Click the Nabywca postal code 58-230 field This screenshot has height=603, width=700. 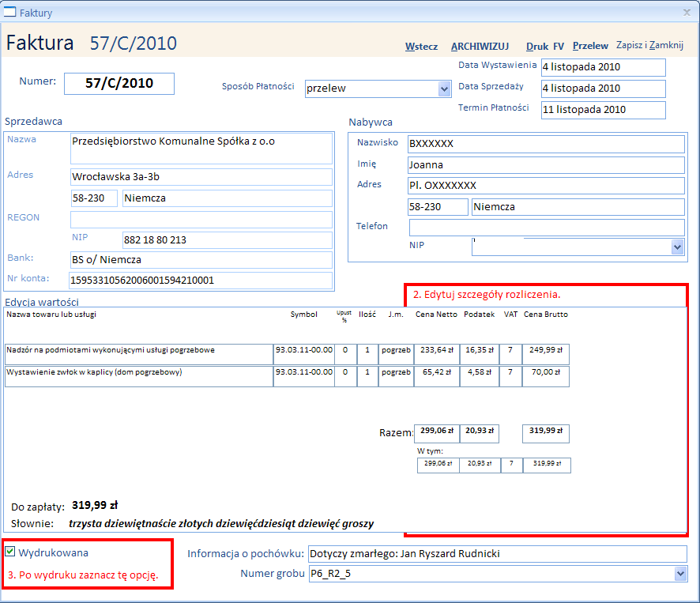(x=438, y=207)
